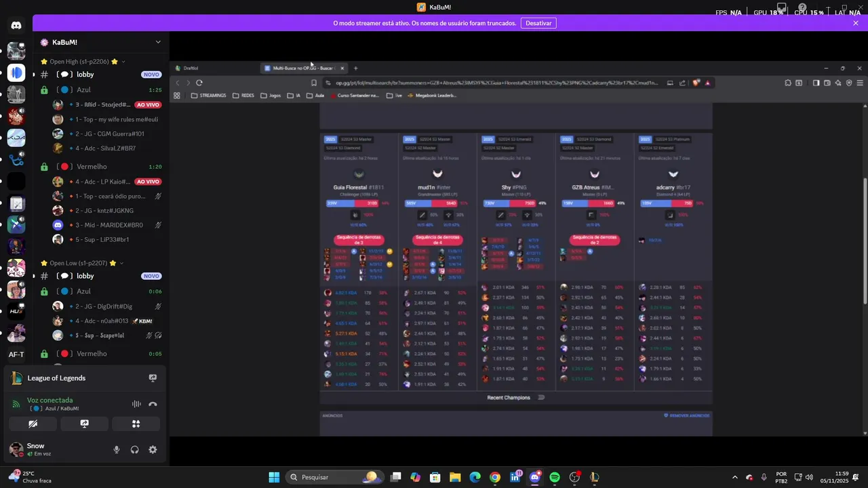Open the STREAMINGS bookmarks folder
Screen dimensions: 868x488
209,96
